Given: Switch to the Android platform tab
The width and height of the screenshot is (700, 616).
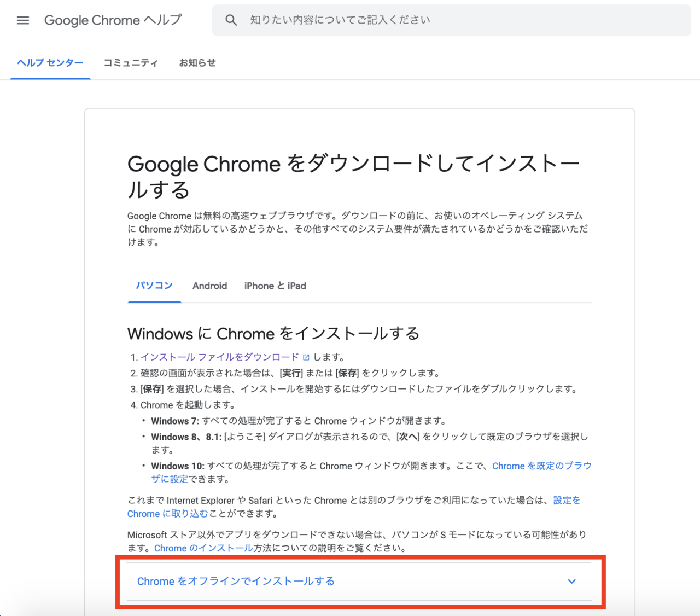Looking at the screenshot, I should [209, 286].
